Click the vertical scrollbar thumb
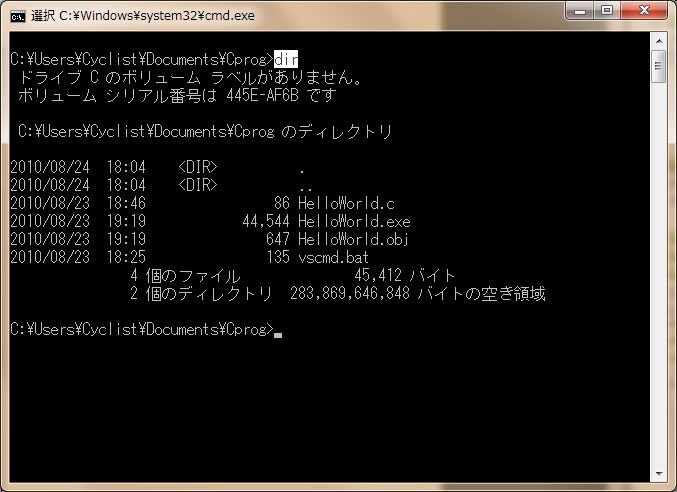The image size is (677, 492). coord(659,66)
